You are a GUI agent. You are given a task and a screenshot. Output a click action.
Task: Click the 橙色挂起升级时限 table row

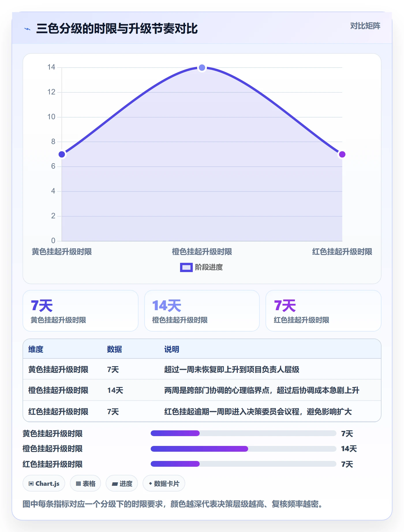tap(202, 390)
